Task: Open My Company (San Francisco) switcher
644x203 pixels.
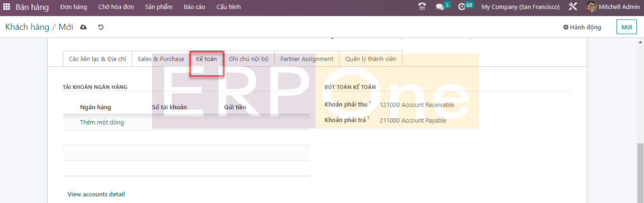Action: 520,7
